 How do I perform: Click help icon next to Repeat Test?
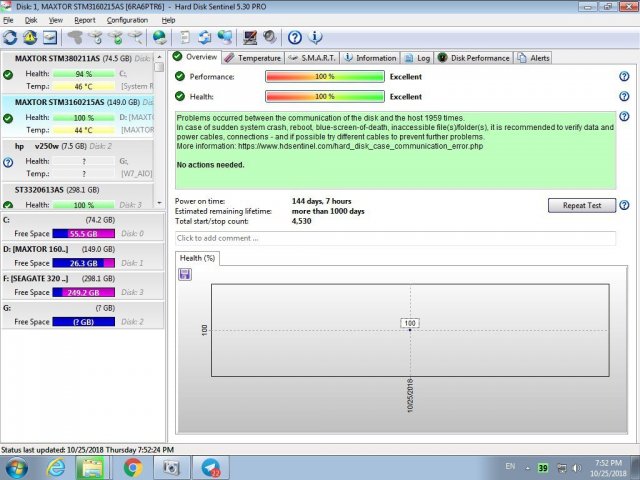624,205
